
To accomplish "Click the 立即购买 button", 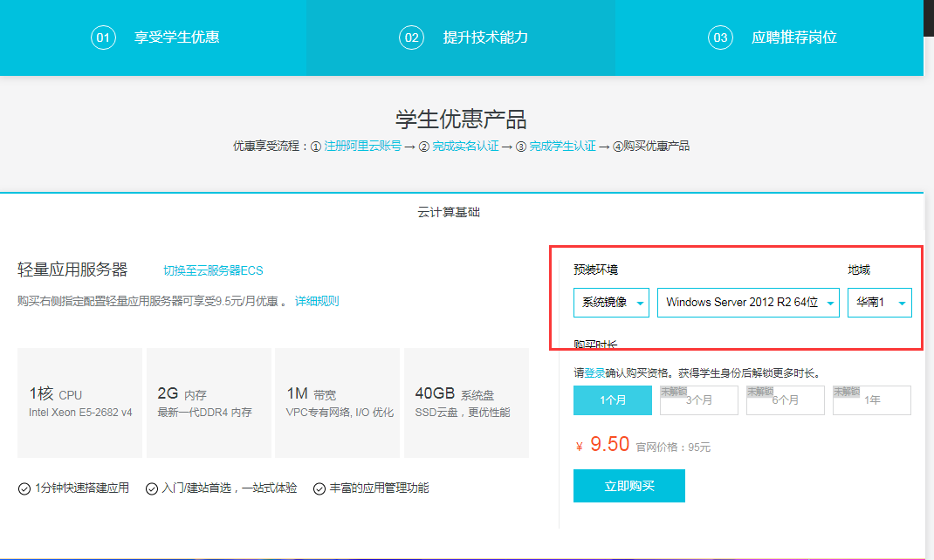I will 629,486.
